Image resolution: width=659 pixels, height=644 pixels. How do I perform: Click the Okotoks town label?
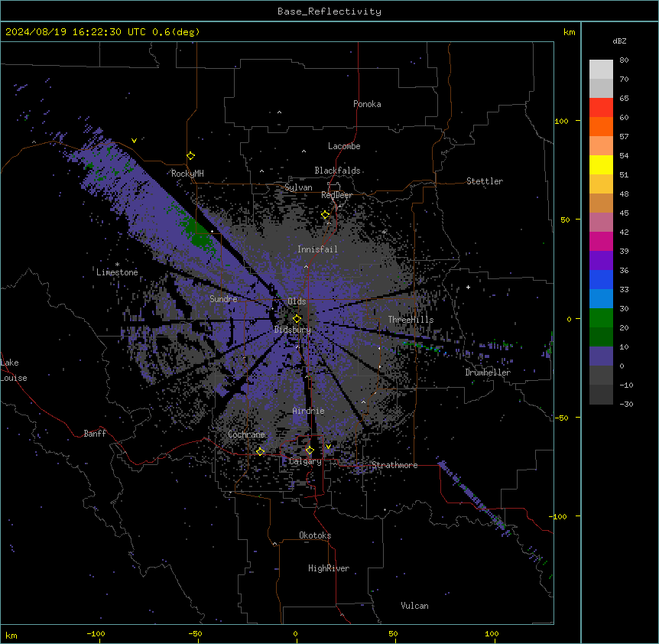point(315,535)
